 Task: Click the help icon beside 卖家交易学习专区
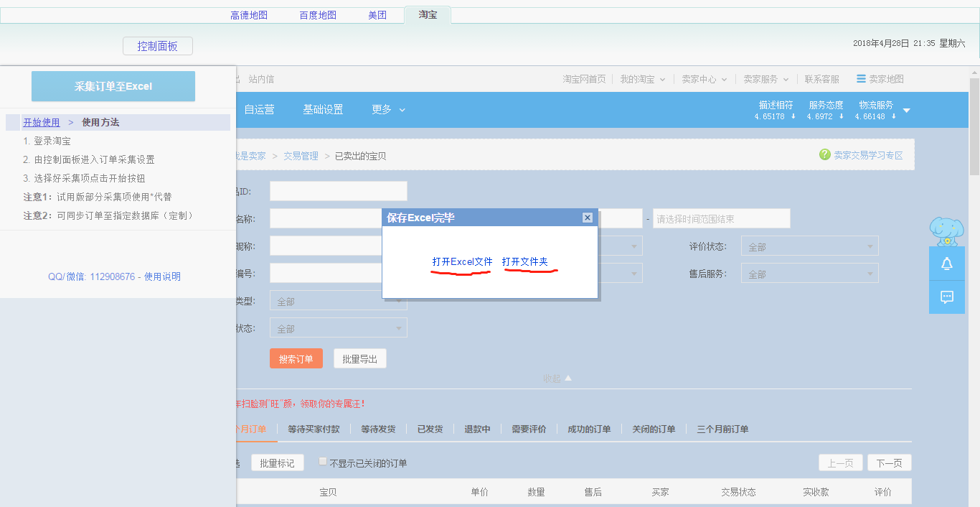click(825, 155)
